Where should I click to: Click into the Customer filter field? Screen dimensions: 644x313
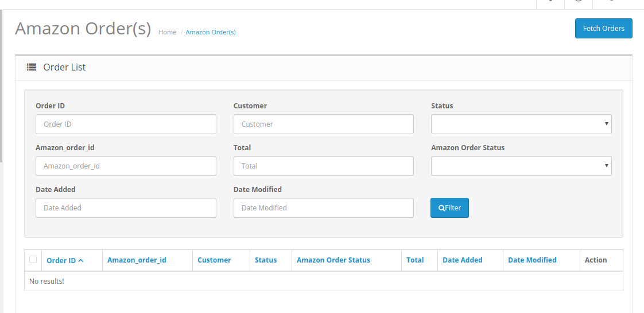click(323, 124)
